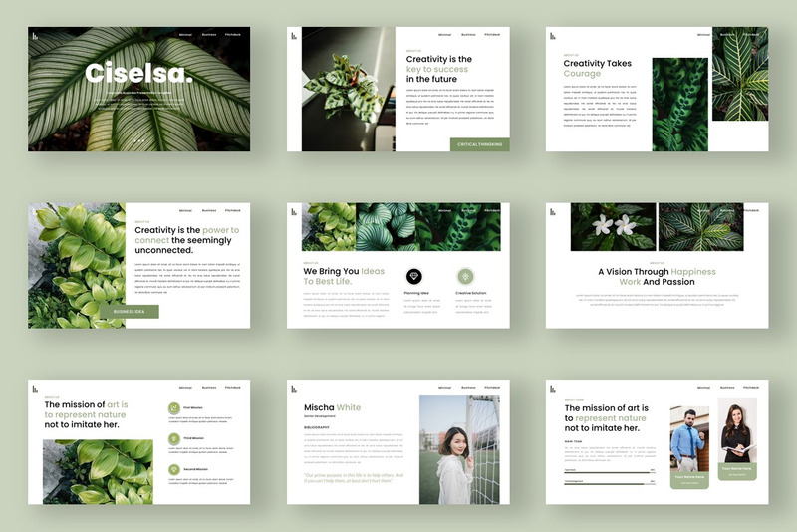Click the Critical Thinking green button
The width and height of the screenshot is (797, 532).
pyautogui.click(x=478, y=144)
